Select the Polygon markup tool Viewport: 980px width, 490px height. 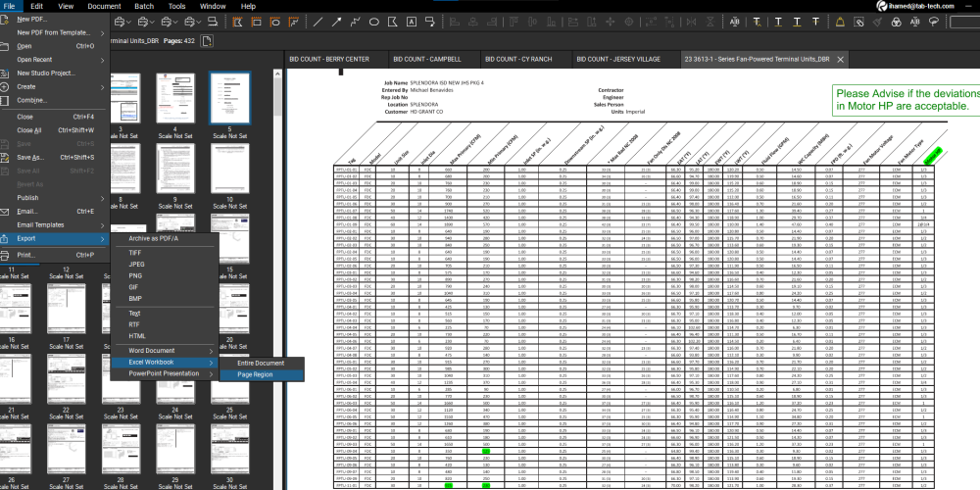point(393,22)
